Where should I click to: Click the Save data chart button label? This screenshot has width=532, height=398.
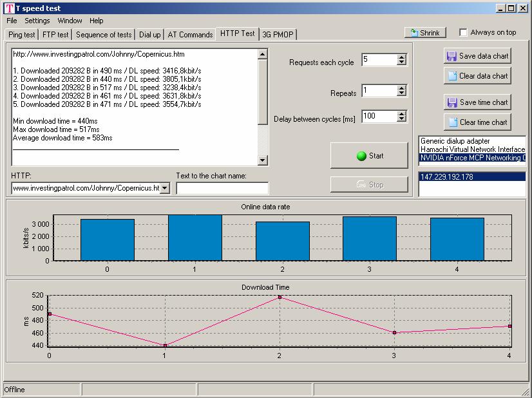click(x=484, y=56)
